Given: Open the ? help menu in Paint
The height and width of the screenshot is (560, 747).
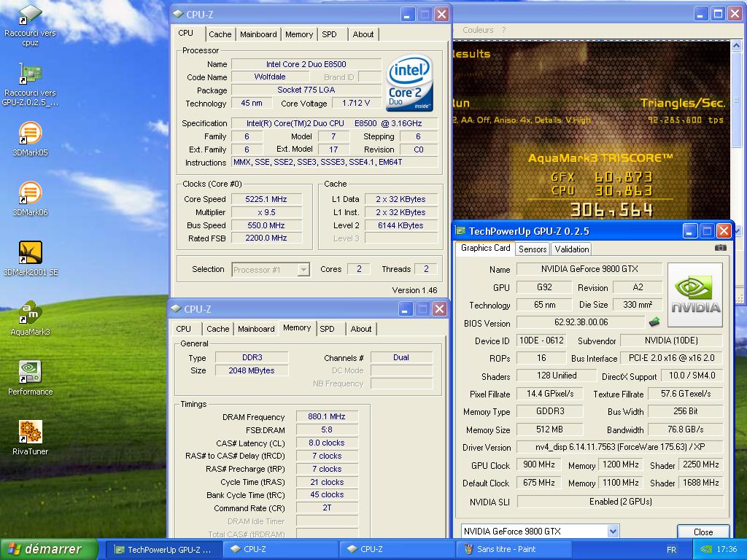Looking at the screenshot, I should (503, 30).
